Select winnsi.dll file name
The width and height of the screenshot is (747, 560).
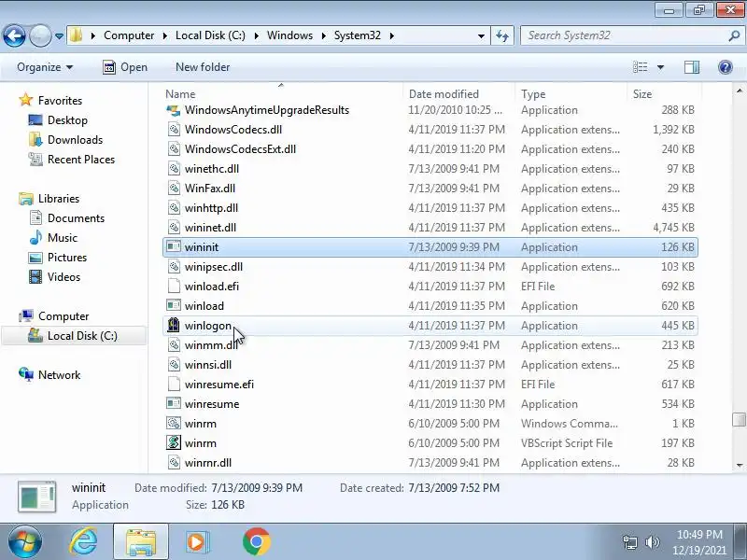click(207, 365)
